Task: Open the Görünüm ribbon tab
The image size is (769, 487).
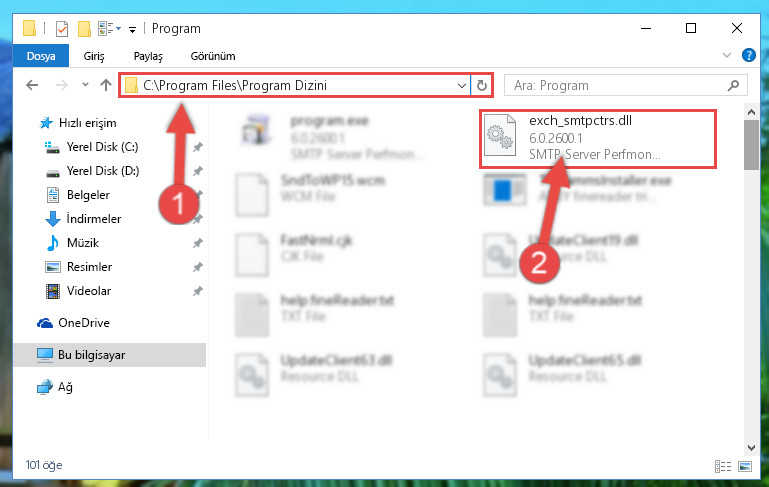Action: coord(213,56)
